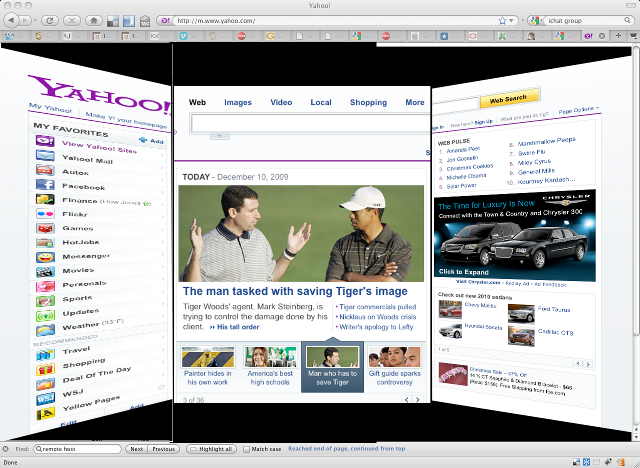640x468 pixels.
Task: Click the Finance chart icon
Action: click(45, 199)
